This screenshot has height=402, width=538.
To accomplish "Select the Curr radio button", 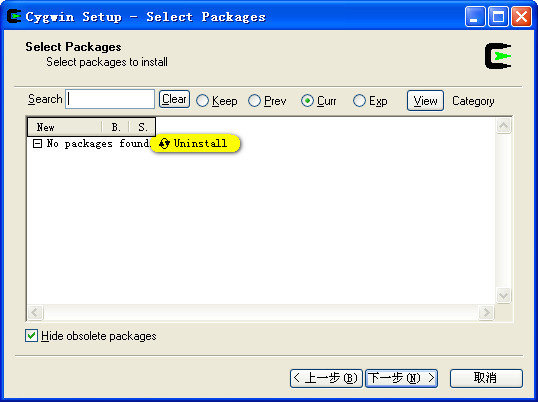I will pos(307,101).
